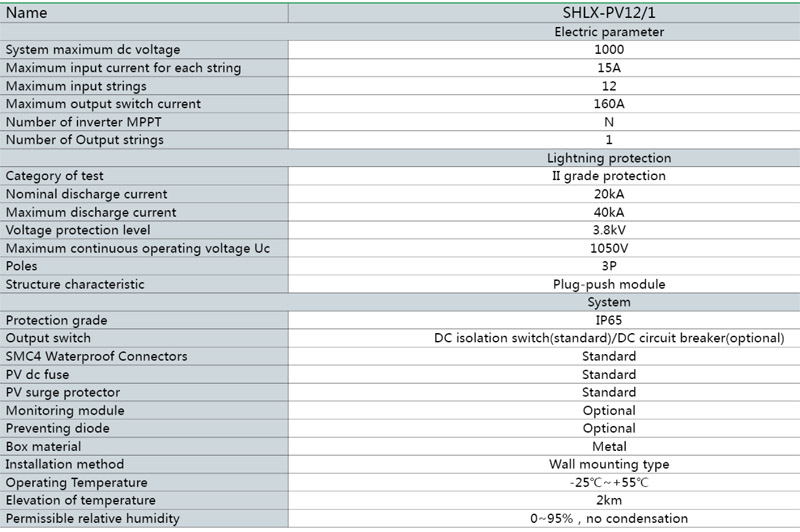Select the Monitoring module row label
This screenshot has height=532, width=800.
coord(65,410)
